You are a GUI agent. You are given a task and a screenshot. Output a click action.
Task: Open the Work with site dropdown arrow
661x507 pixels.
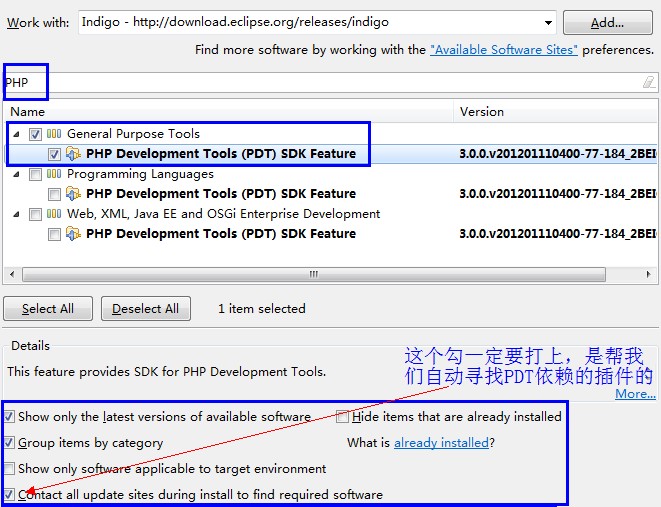tap(548, 23)
